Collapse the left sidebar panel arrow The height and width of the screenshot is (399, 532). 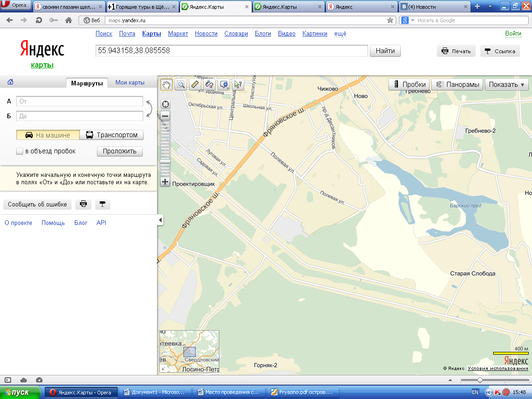pos(161,220)
